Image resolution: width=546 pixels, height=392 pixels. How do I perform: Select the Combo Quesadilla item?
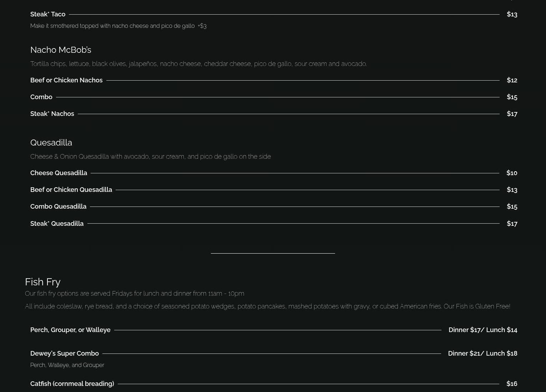58,207
